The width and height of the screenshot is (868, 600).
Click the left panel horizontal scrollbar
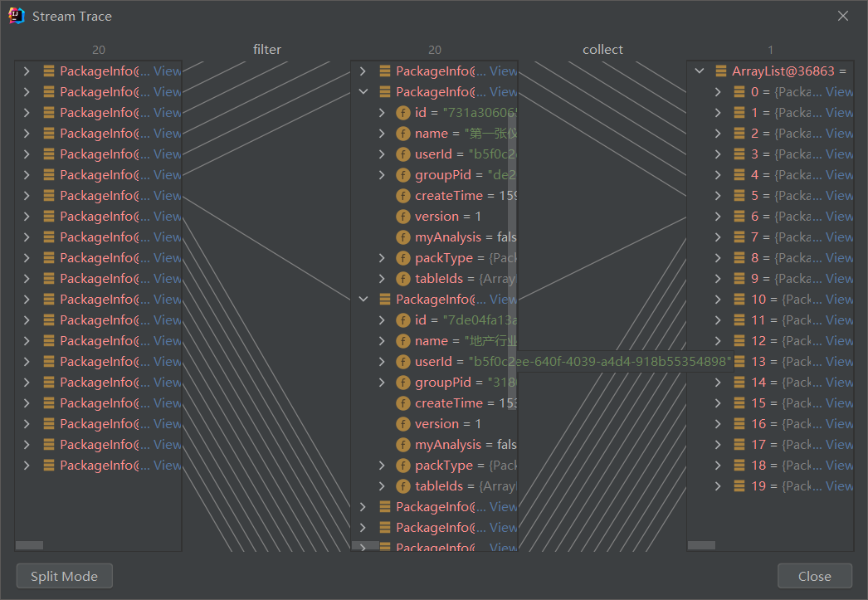tap(30, 545)
